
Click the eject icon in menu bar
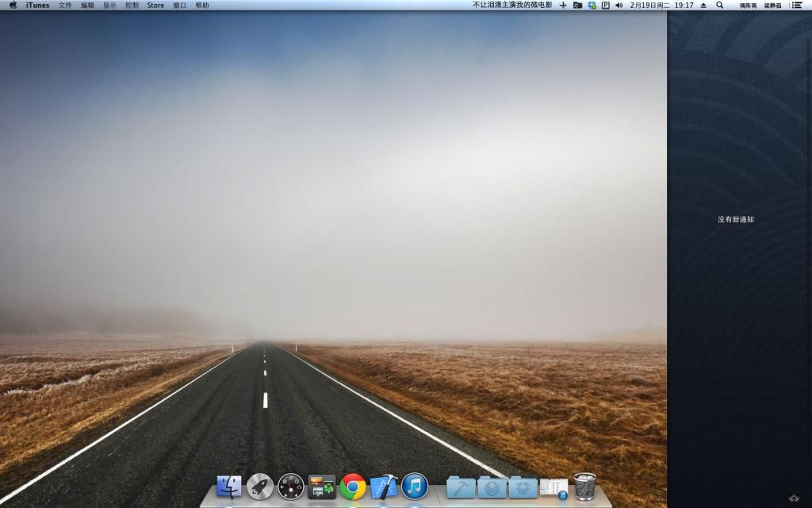click(x=703, y=5)
